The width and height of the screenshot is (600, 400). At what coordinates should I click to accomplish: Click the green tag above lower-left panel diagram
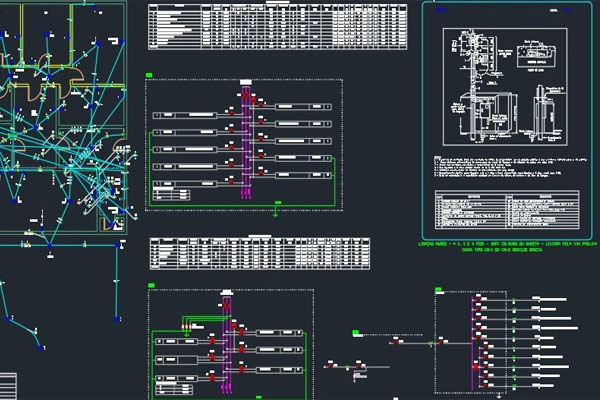tap(151, 285)
